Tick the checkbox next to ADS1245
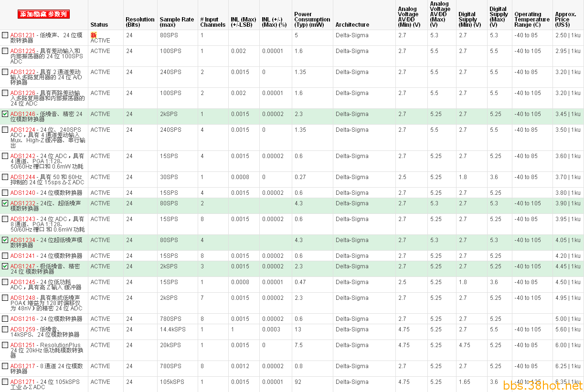This screenshot has height=392, width=584. (x=5, y=282)
